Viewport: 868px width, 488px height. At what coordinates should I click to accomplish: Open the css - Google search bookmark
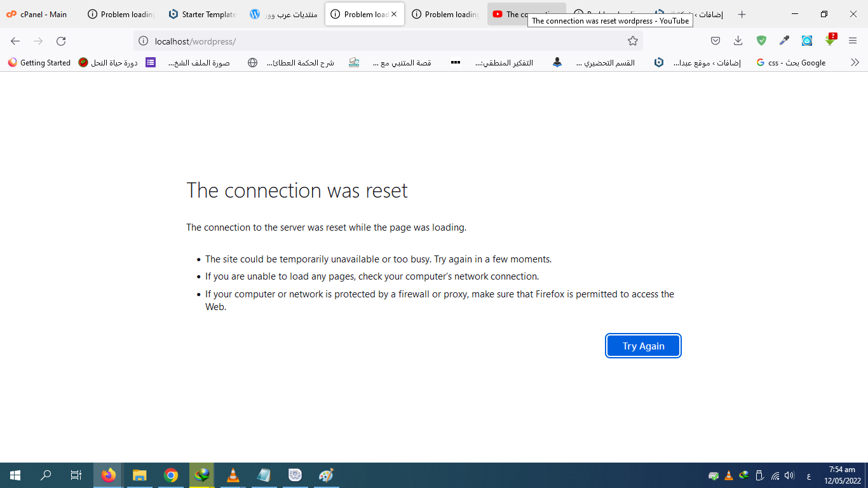click(791, 63)
